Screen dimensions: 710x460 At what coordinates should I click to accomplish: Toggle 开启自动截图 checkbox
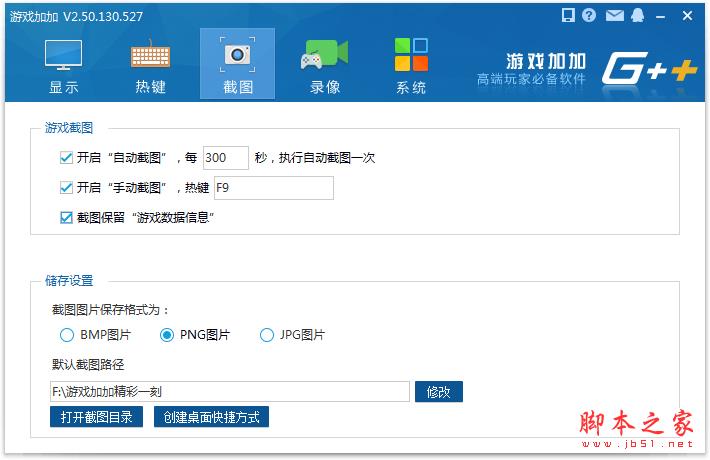66,158
